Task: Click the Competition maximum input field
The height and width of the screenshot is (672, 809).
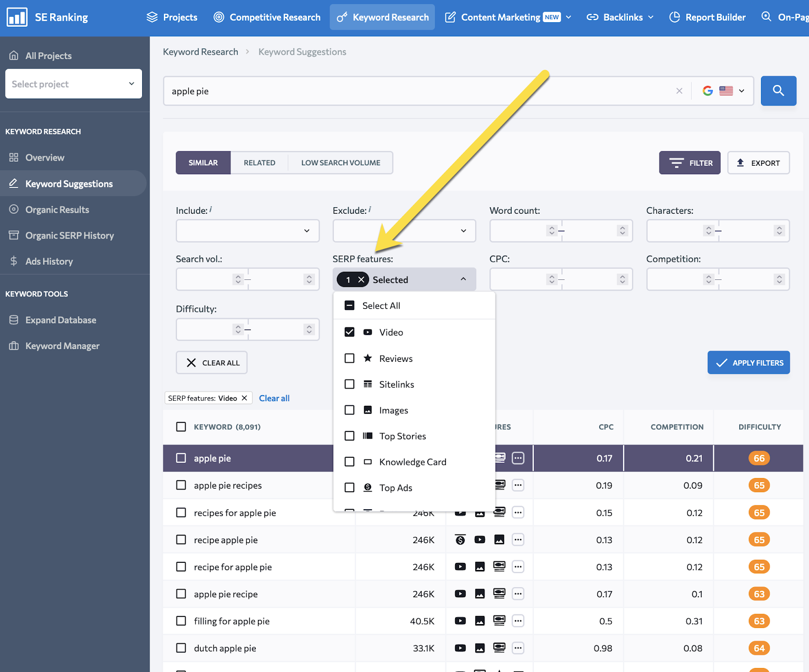Action: click(x=753, y=279)
